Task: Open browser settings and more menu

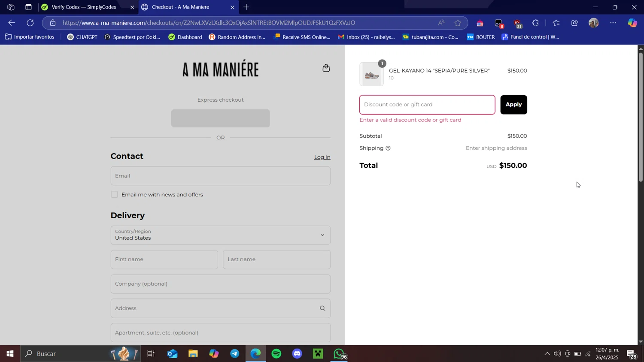Action: 613,23
